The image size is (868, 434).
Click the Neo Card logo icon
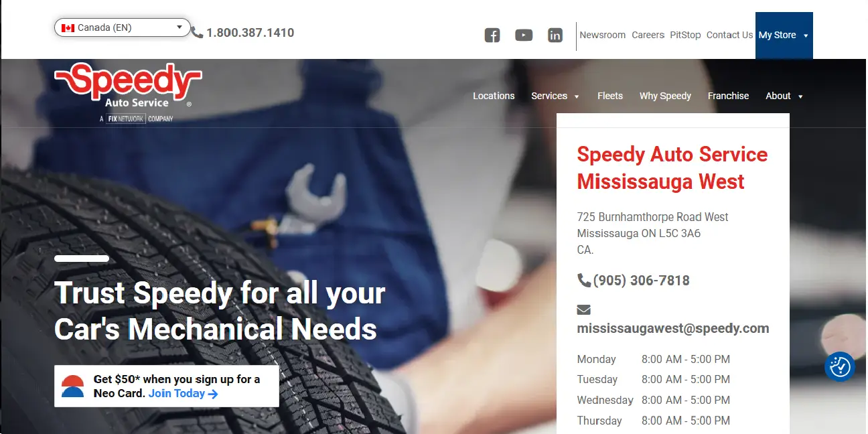[72, 386]
